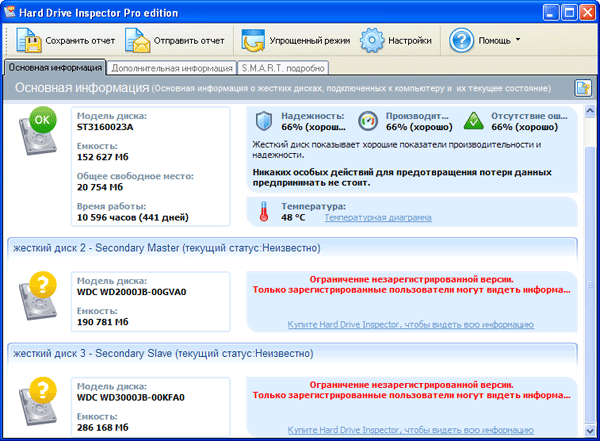Viewport: 600px width, 441px height.
Task: Click the performance gauge icon
Action: pyautogui.click(x=368, y=121)
